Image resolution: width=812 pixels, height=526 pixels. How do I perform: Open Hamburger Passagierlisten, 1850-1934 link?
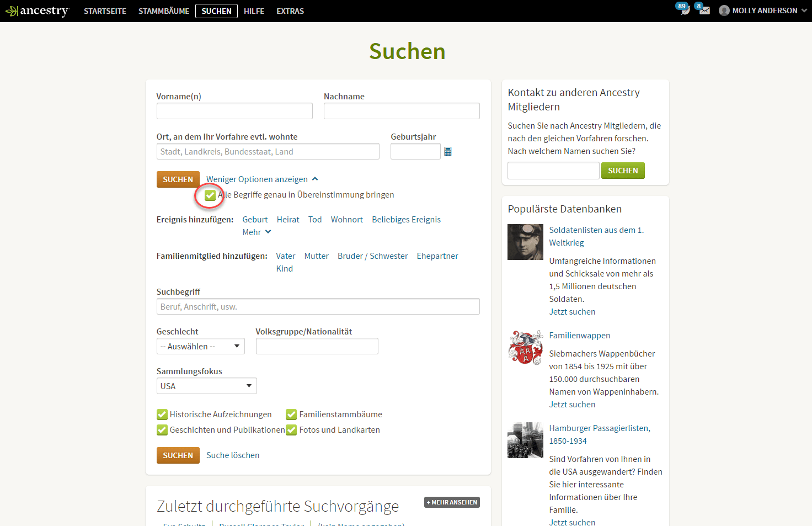click(x=600, y=434)
